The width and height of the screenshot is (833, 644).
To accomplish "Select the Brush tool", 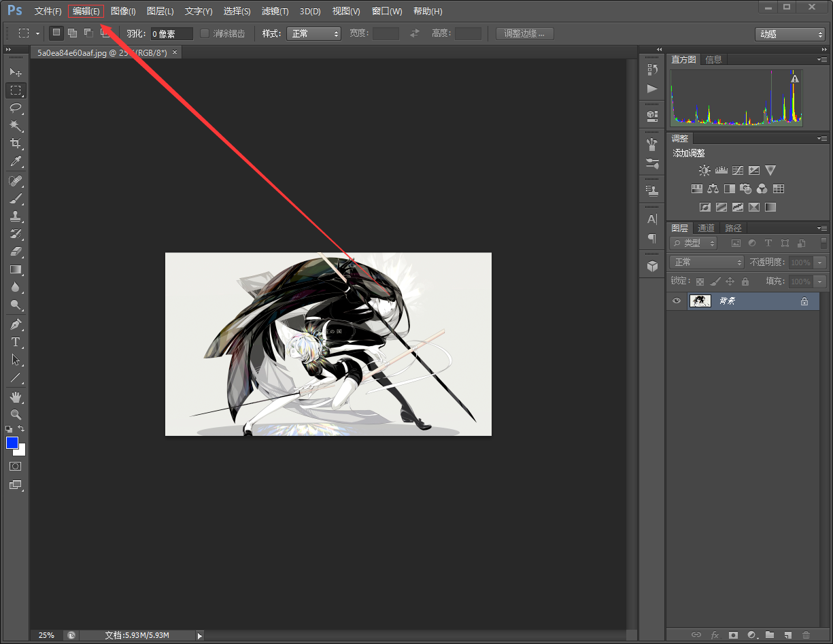I will (16, 199).
